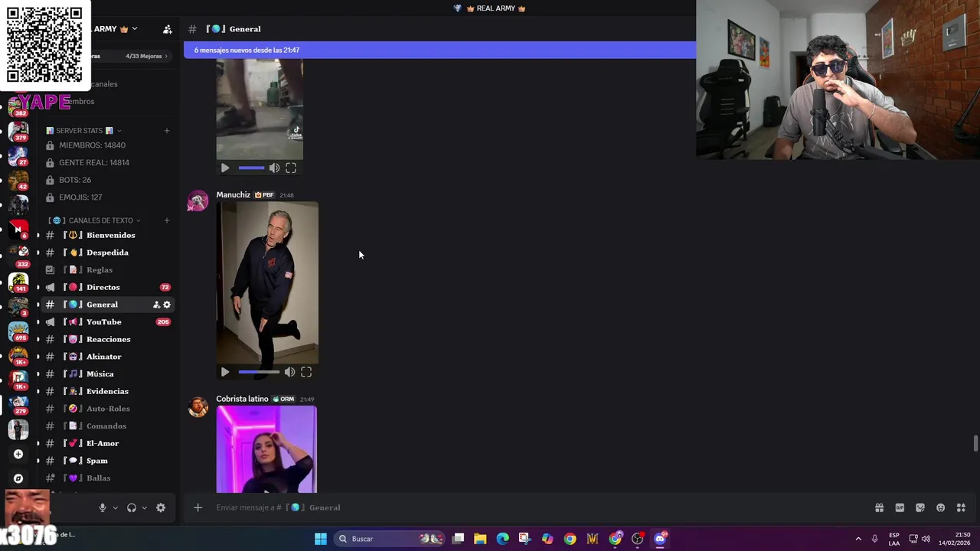This screenshot has height=551, width=980.
Task: Open the Auto-Roles channel
Action: click(106, 409)
